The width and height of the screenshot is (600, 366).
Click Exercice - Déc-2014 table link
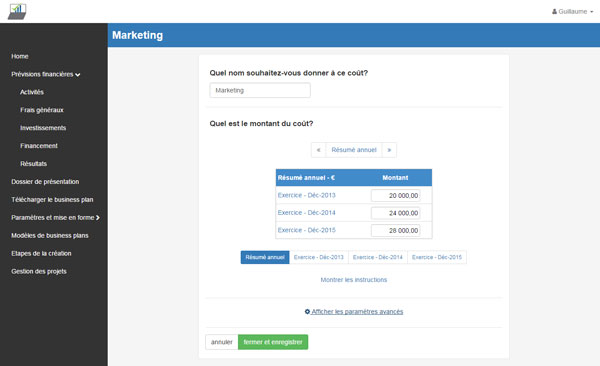[x=307, y=212]
